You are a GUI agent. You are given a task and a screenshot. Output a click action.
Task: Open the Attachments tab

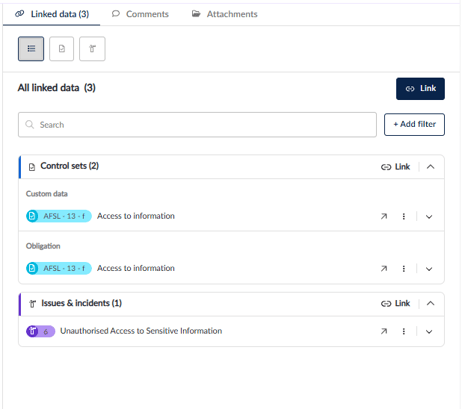tap(225, 14)
